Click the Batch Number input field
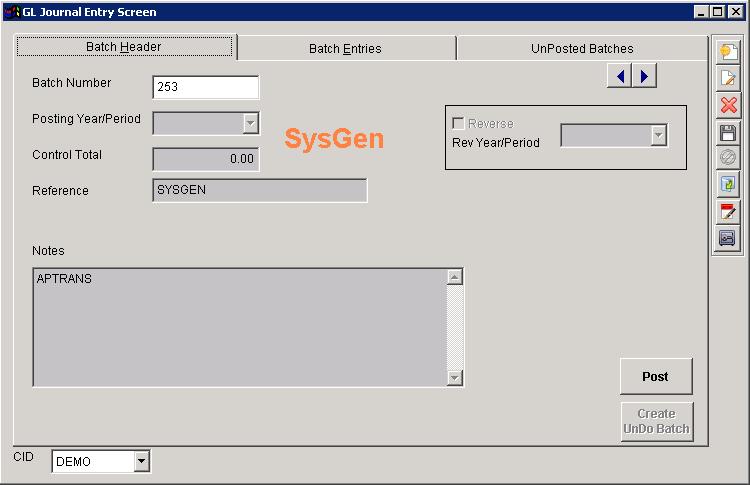Screen dimensions: 750x485 tap(205, 87)
